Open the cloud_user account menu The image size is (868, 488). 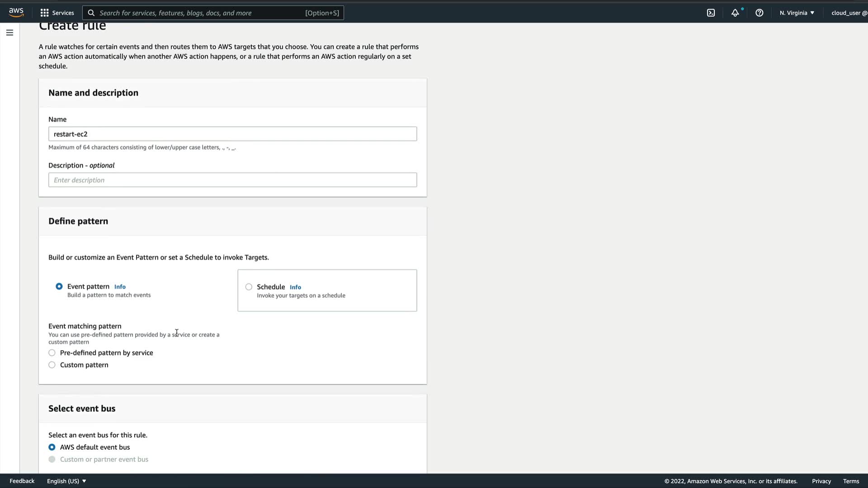point(849,13)
